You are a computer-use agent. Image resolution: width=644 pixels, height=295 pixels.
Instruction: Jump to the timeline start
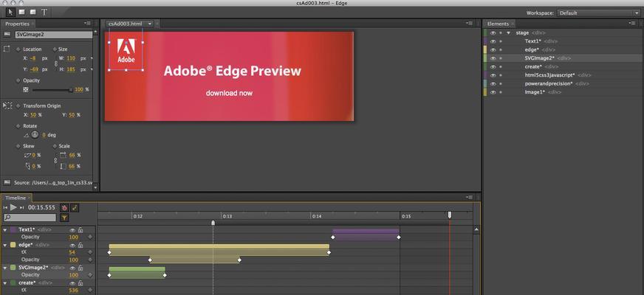click(5, 208)
